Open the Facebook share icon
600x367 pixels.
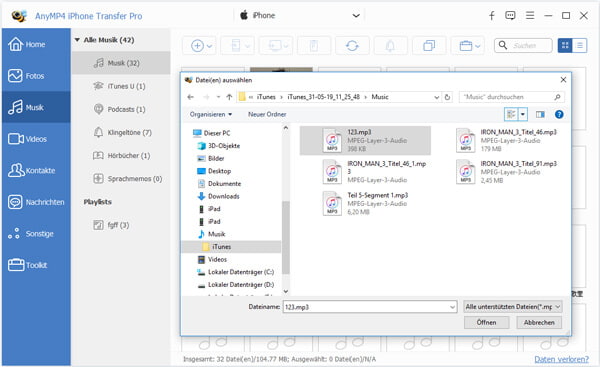coord(492,15)
